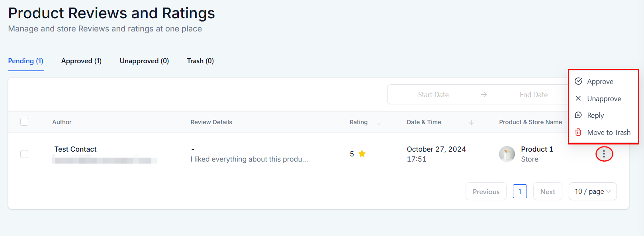Click the Product 1 thumbnail image
The height and width of the screenshot is (236, 644).
507,154
